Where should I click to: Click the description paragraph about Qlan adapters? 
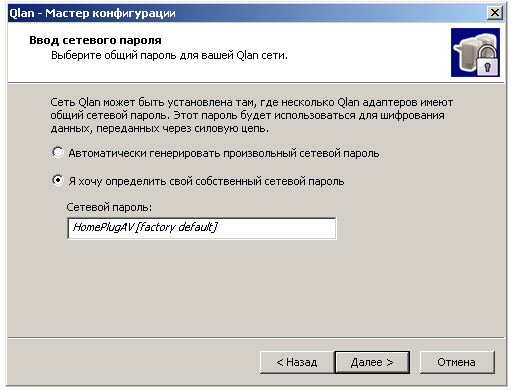[x=252, y=115]
